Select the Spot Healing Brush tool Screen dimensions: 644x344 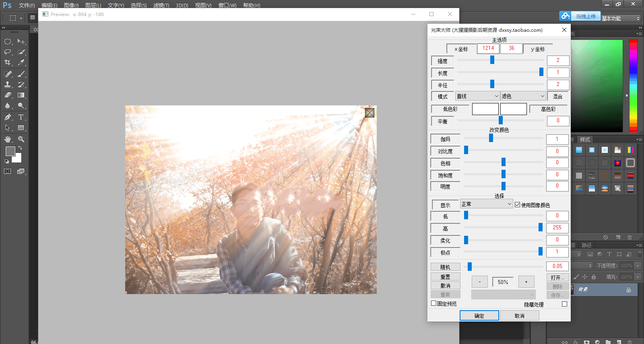click(x=8, y=74)
